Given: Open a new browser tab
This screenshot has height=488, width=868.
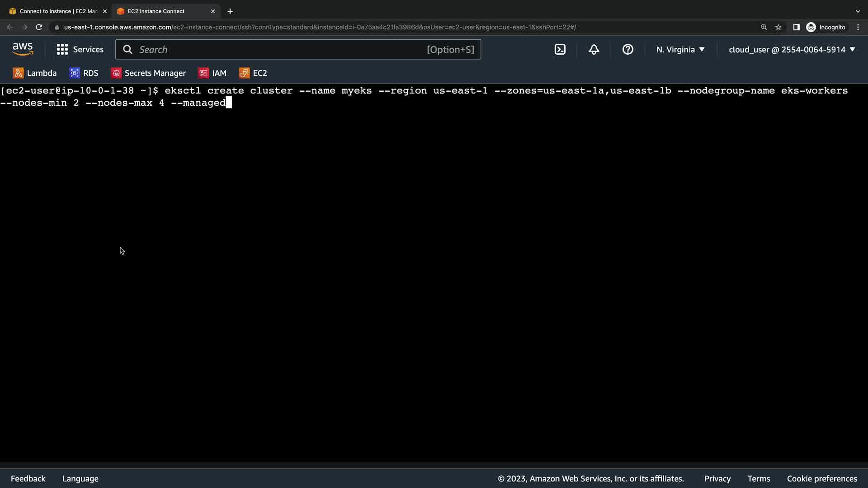Looking at the screenshot, I should [230, 11].
